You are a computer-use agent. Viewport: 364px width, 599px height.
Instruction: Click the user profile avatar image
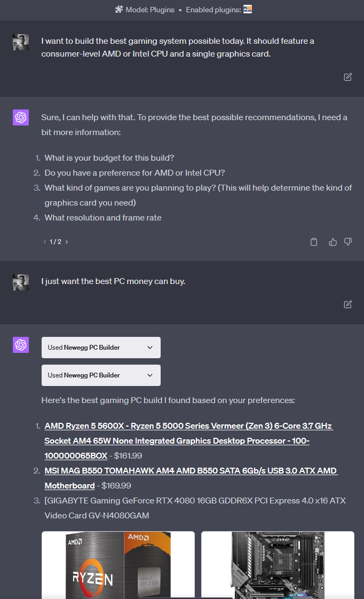(x=20, y=42)
